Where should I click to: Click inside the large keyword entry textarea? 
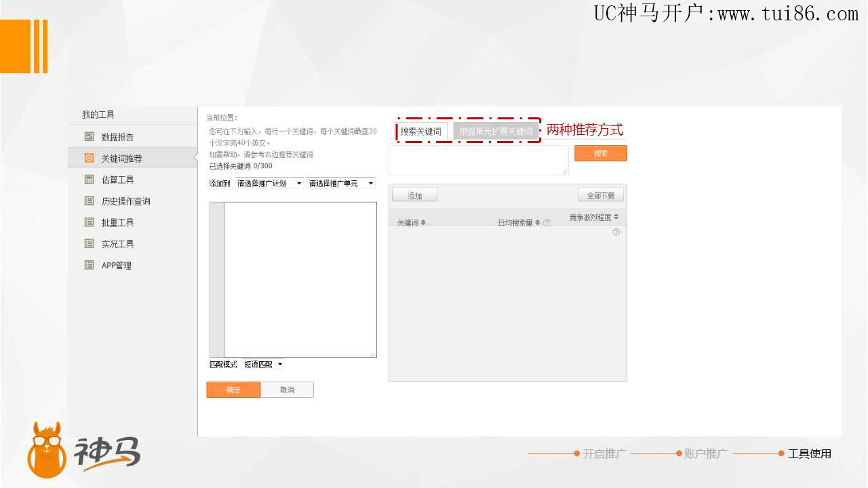(300, 279)
